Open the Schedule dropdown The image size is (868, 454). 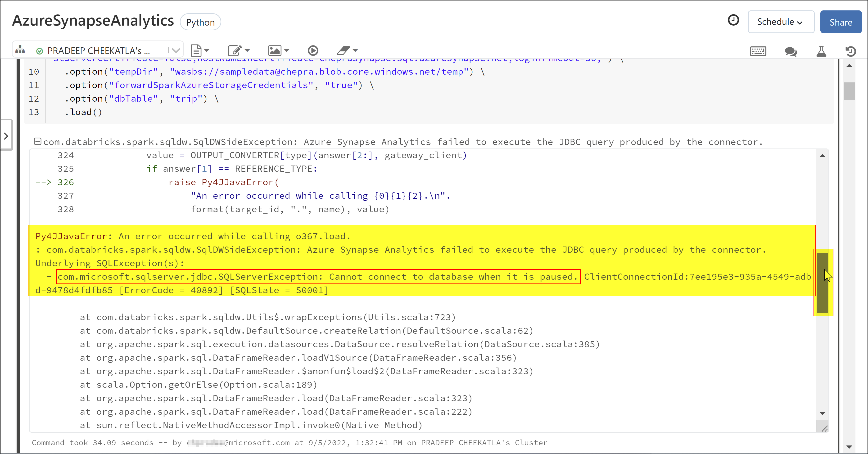(781, 22)
